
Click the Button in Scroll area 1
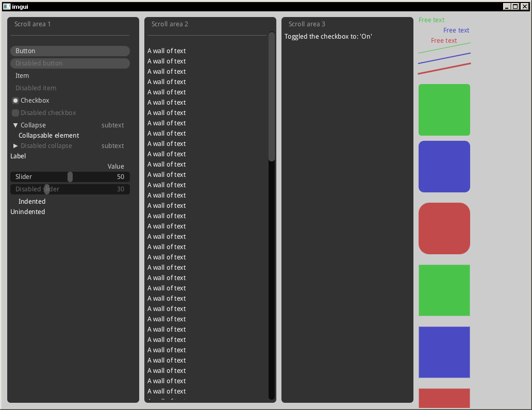point(70,51)
